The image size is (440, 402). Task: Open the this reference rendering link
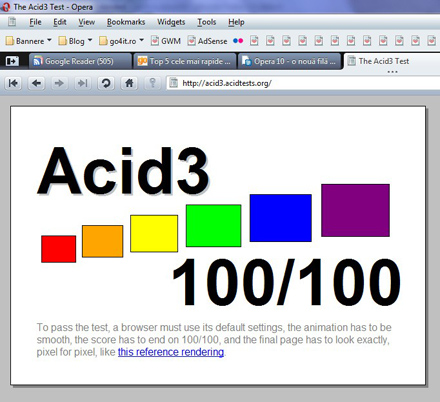(171, 352)
